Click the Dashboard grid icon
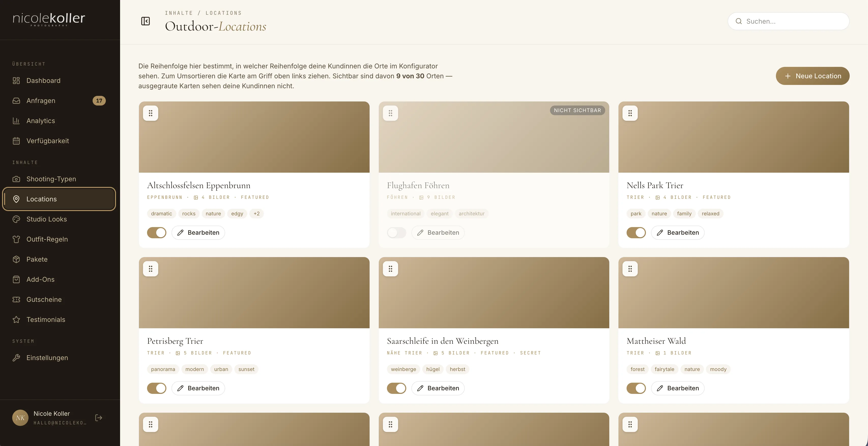Screen dimensions: 868x446 point(16,81)
